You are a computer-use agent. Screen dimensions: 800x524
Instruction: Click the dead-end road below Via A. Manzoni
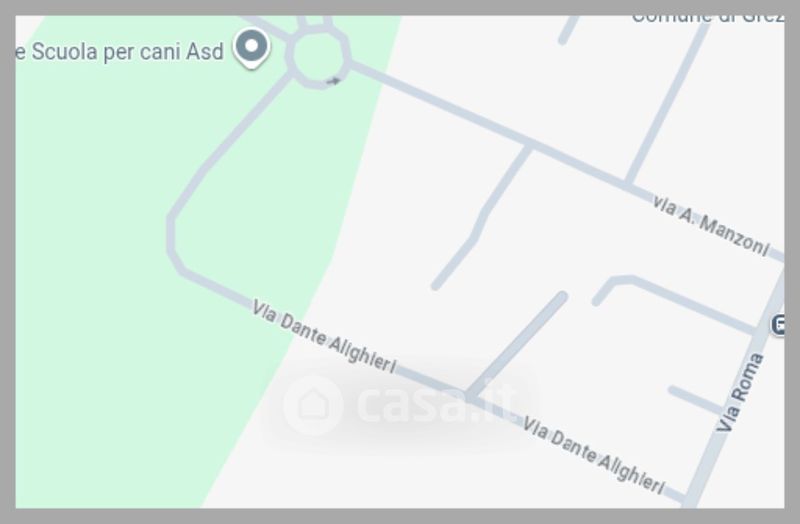482,218
